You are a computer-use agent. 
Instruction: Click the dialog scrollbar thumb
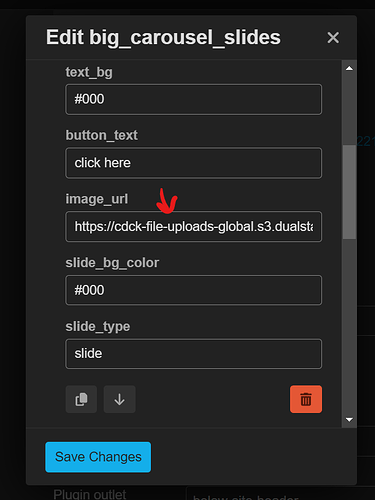(349, 192)
